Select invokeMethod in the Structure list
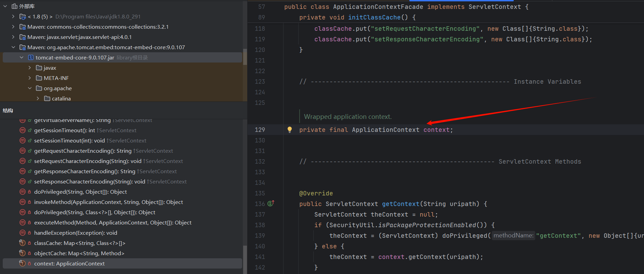This screenshot has height=274, width=644. point(108,202)
